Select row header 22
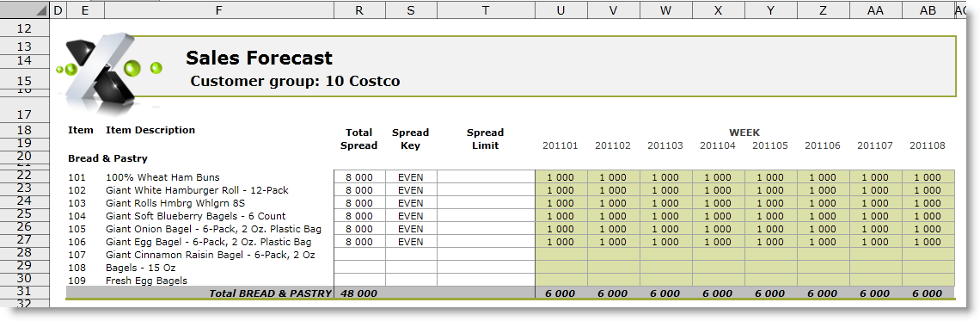The image size is (980, 321). pos(24,176)
